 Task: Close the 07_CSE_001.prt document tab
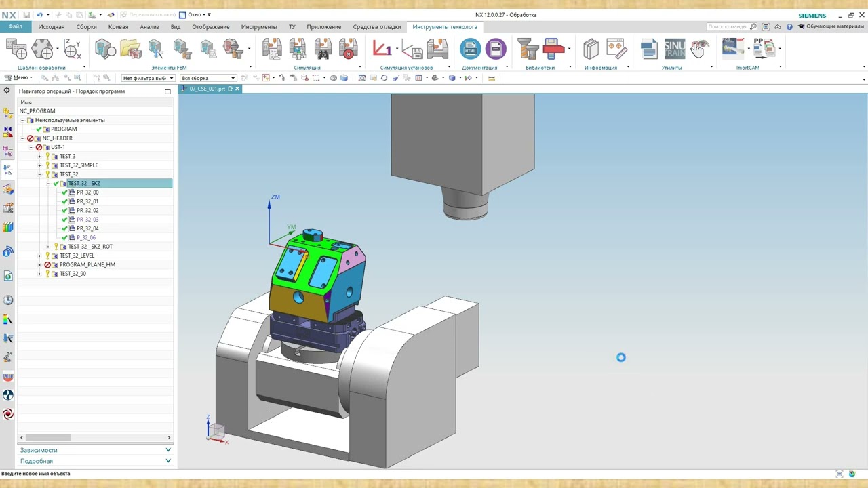click(237, 89)
